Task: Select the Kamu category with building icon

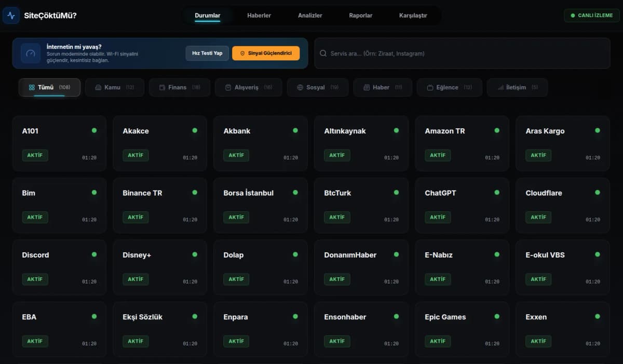Action: (114, 87)
